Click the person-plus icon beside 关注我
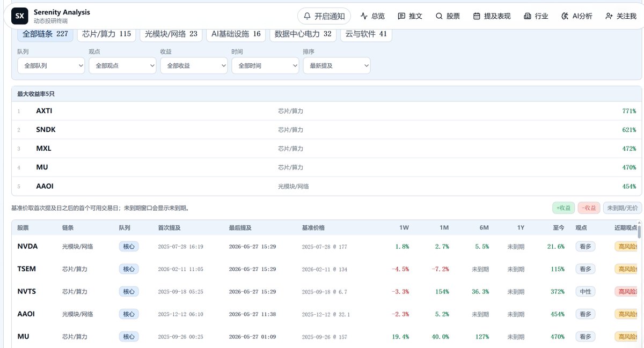The width and height of the screenshot is (644, 348). pyautogui.click(x=609, y=16)
